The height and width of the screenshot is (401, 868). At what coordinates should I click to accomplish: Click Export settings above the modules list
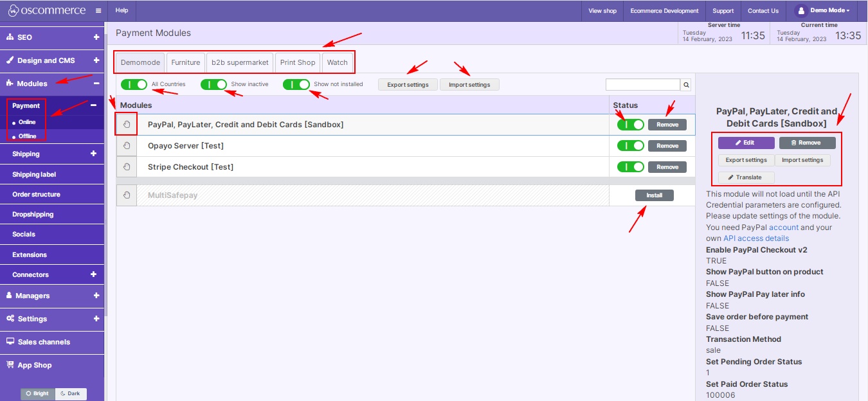[408, 85]
